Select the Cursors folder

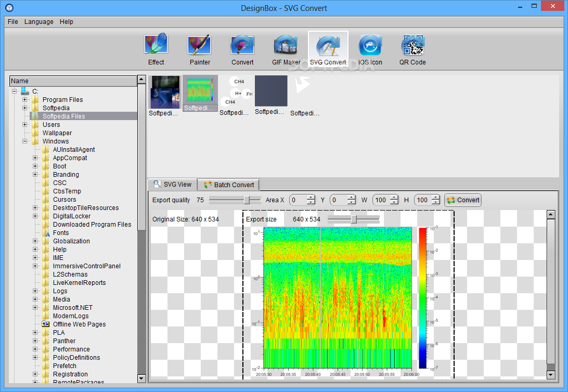pos(64,200)
